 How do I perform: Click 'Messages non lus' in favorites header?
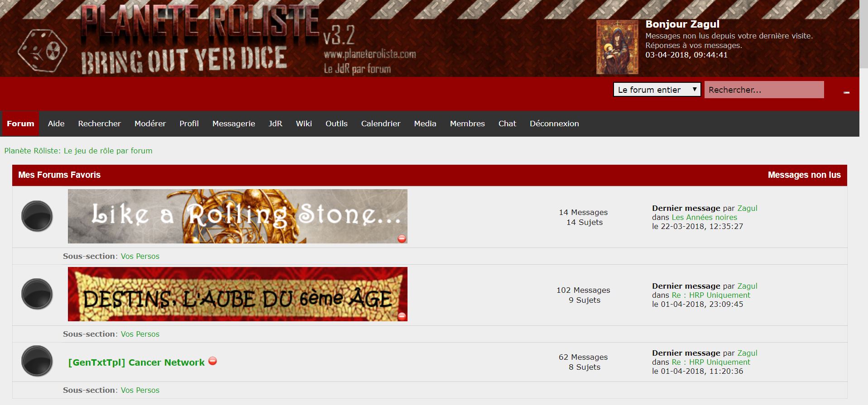coord(804,175)
